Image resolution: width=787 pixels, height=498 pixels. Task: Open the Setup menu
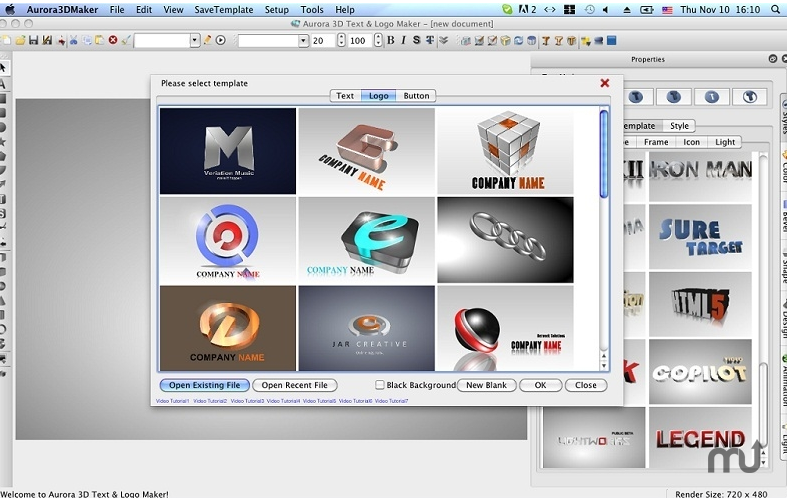point(277,10)
